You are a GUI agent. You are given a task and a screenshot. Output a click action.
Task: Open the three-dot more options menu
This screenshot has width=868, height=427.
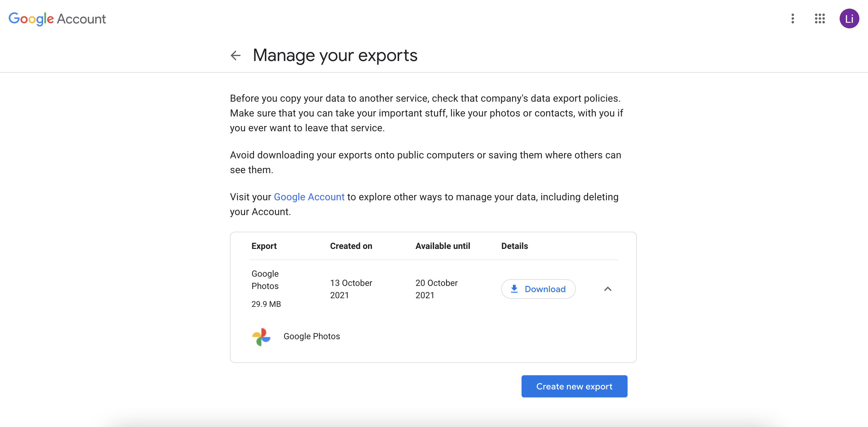(x=792, y=18)
